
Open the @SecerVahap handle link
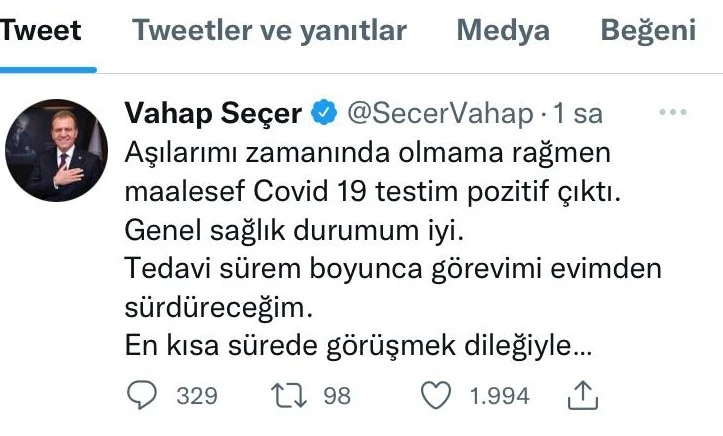tap(439, 114)
